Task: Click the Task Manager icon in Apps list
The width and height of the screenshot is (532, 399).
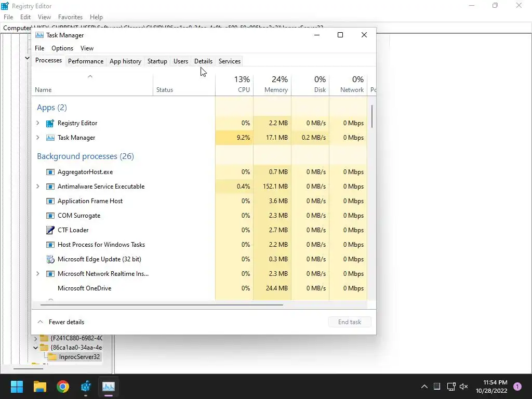Action: point(50,138)
